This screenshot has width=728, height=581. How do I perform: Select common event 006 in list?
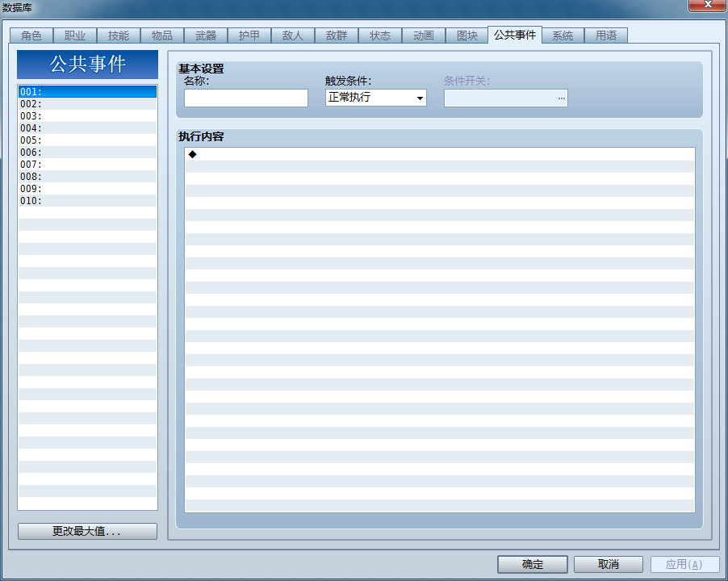click(x=87, y=152)
